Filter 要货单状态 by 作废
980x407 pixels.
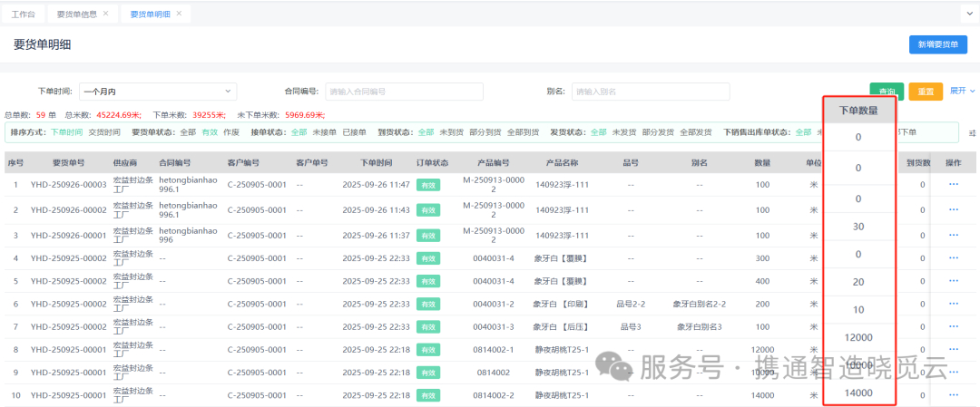coord(231,132)
